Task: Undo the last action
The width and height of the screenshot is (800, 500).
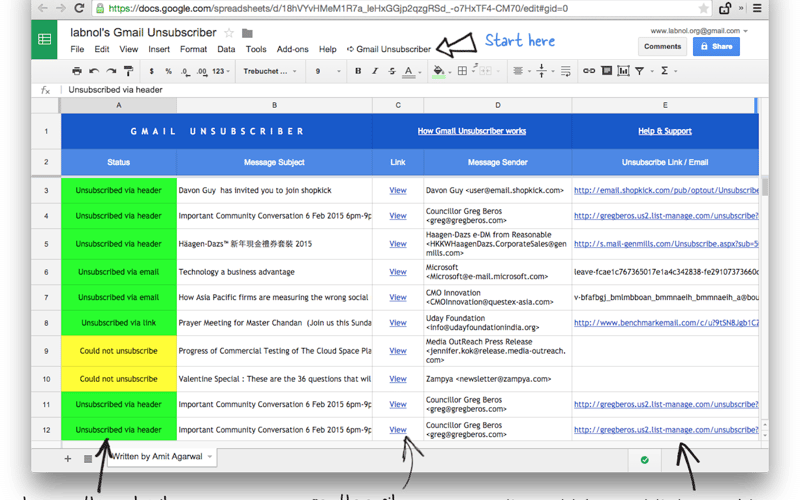Action: pos(93,71)
